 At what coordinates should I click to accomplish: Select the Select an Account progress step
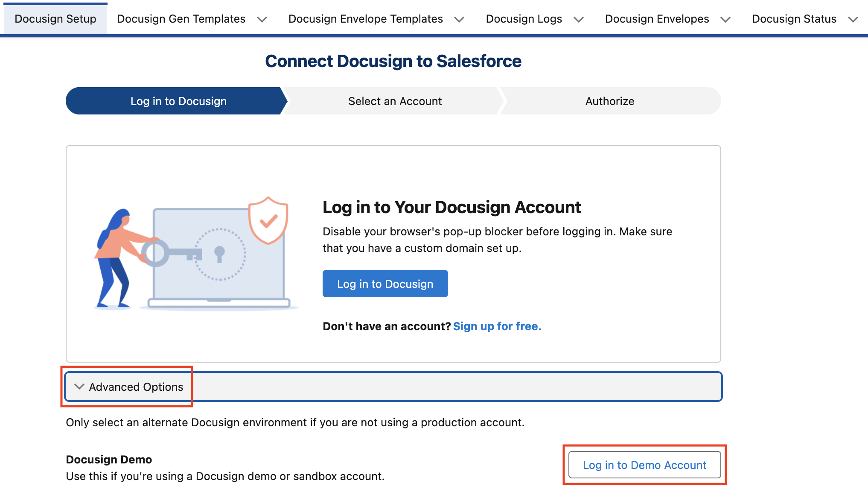click(394, 101)
